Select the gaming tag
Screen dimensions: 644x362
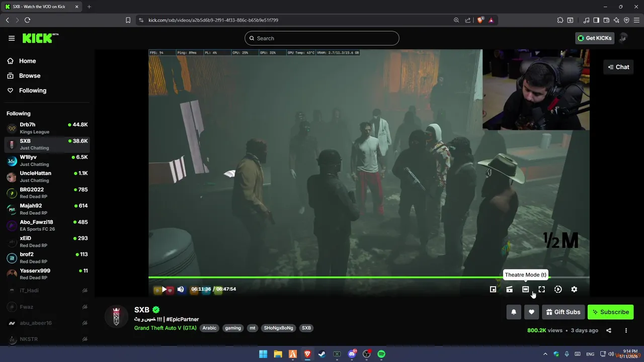[233, 328]
